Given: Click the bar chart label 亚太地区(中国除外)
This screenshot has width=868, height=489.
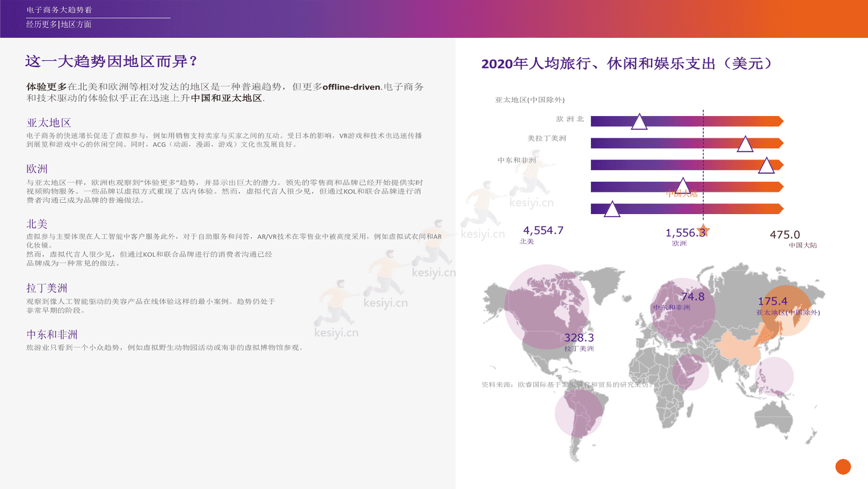Looking at the screenshot, I should (x=530, y=99).
